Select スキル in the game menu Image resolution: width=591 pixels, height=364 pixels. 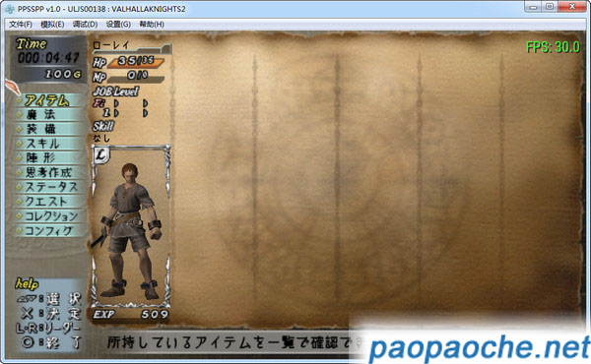tap(50, 144)
